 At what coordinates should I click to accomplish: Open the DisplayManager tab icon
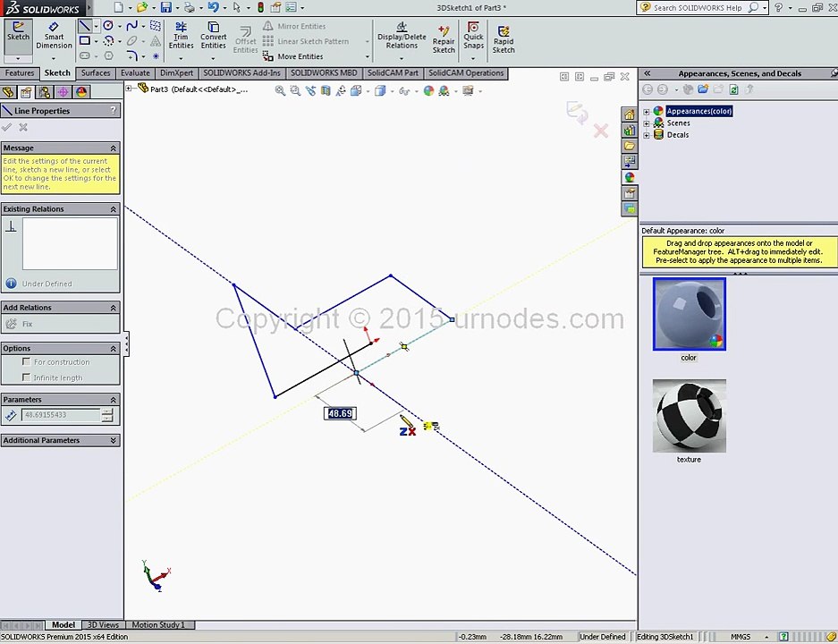tap(81, 92)
